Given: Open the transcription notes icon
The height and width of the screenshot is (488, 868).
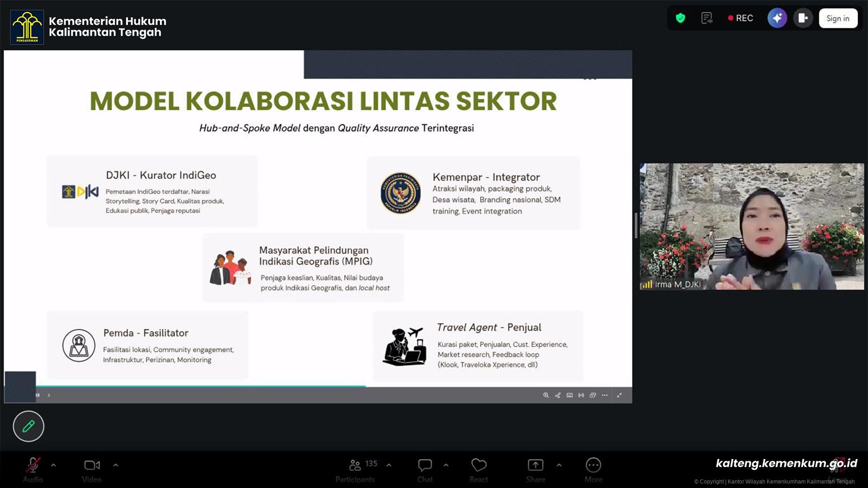Looking at the screenshot, I should 707,18.
